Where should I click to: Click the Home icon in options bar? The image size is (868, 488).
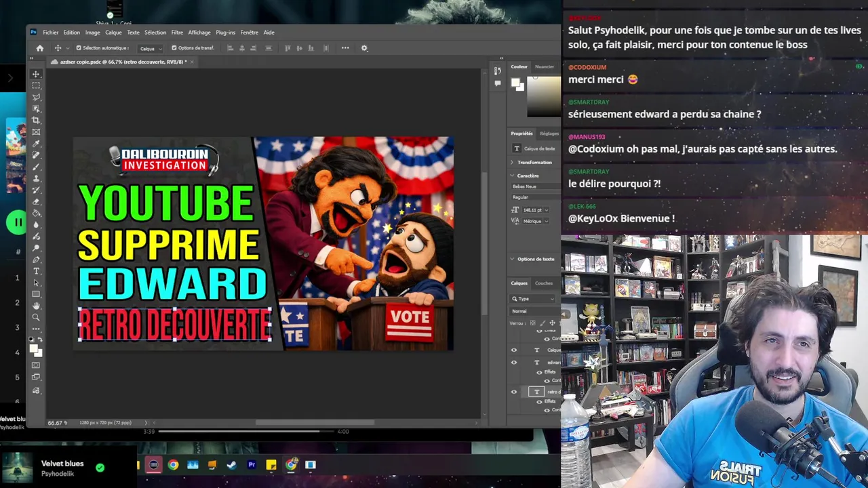[39, 48]
